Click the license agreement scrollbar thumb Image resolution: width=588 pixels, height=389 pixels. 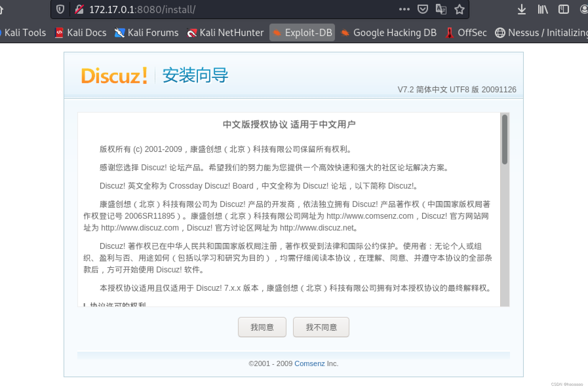tap(505, 139)
